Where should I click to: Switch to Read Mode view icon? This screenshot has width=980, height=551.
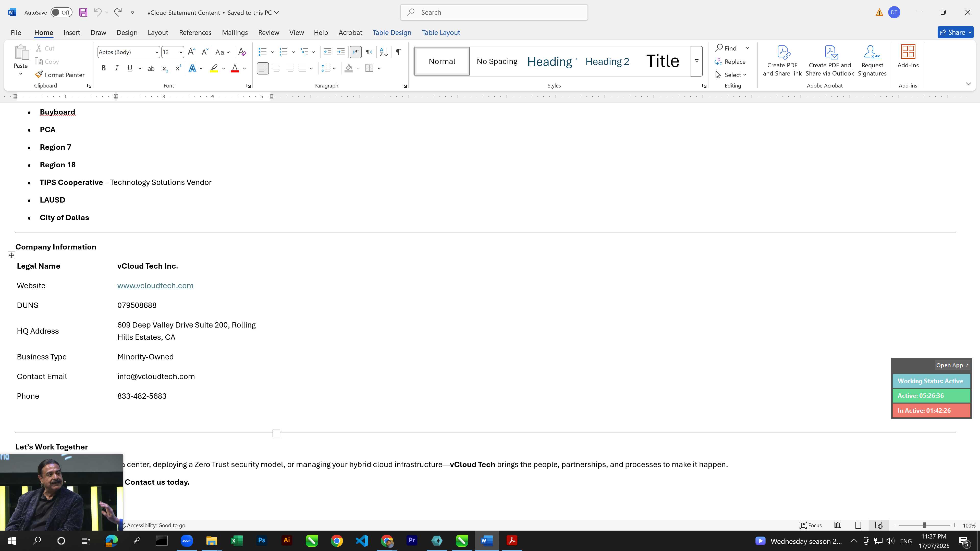pos(838,525)
